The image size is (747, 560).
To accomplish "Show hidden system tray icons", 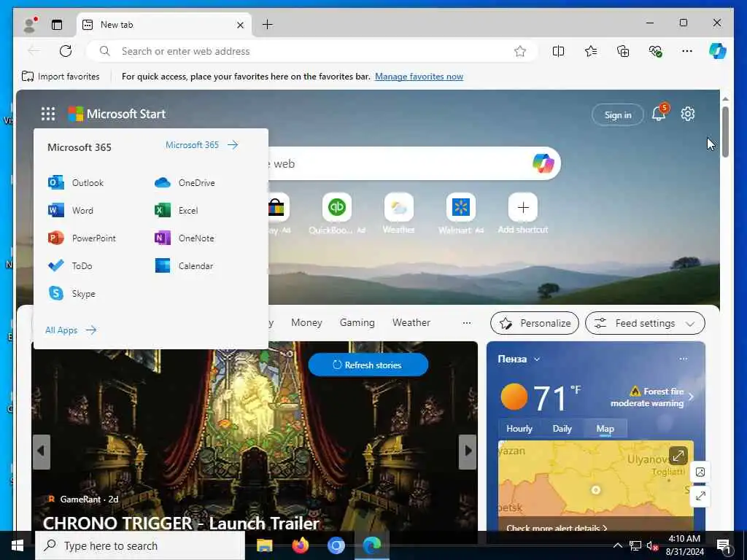I will [617, 545].
